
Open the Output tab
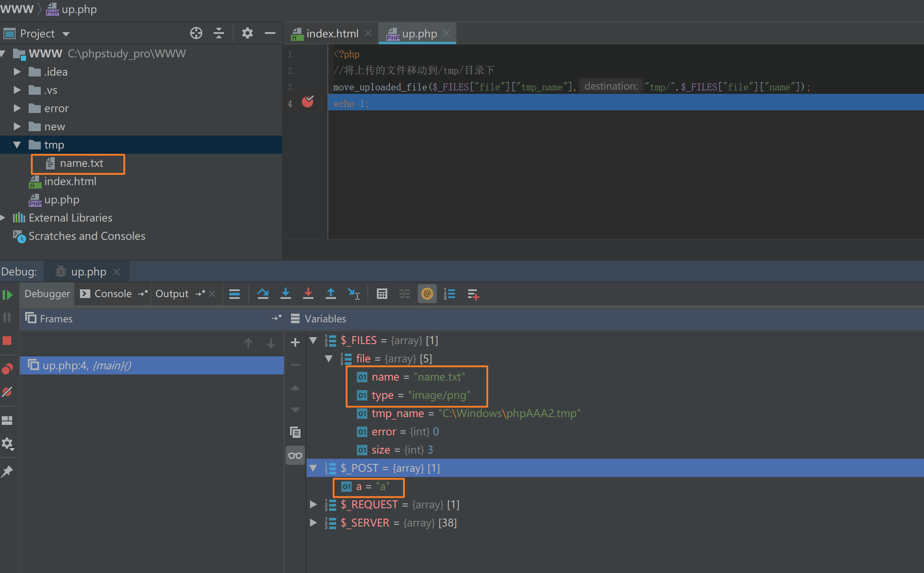click(x=172, y=294)
